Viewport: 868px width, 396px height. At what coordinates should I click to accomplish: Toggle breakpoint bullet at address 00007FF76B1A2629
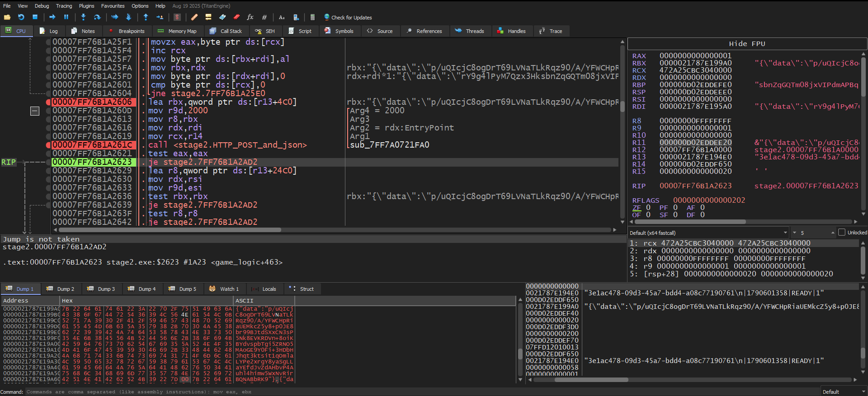point(48,171)
